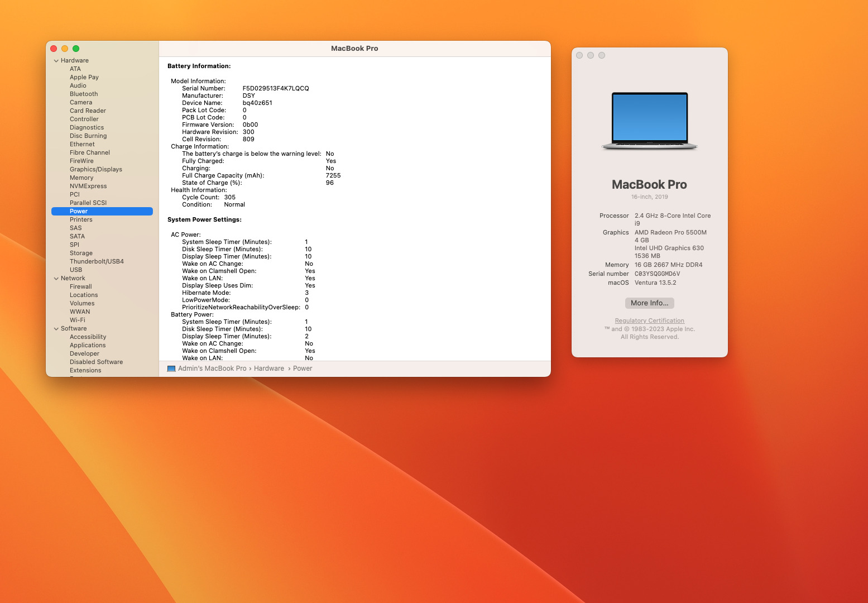Select NVMExpress in the sidebar
The image size is (868, 603).
pyautogui.click(x=88, y=186)
